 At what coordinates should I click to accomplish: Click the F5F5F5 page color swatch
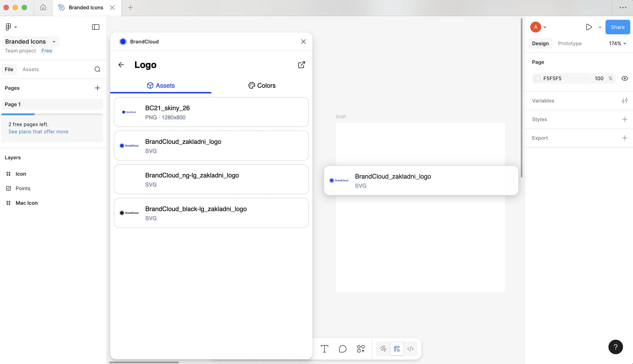coord(537,78)
